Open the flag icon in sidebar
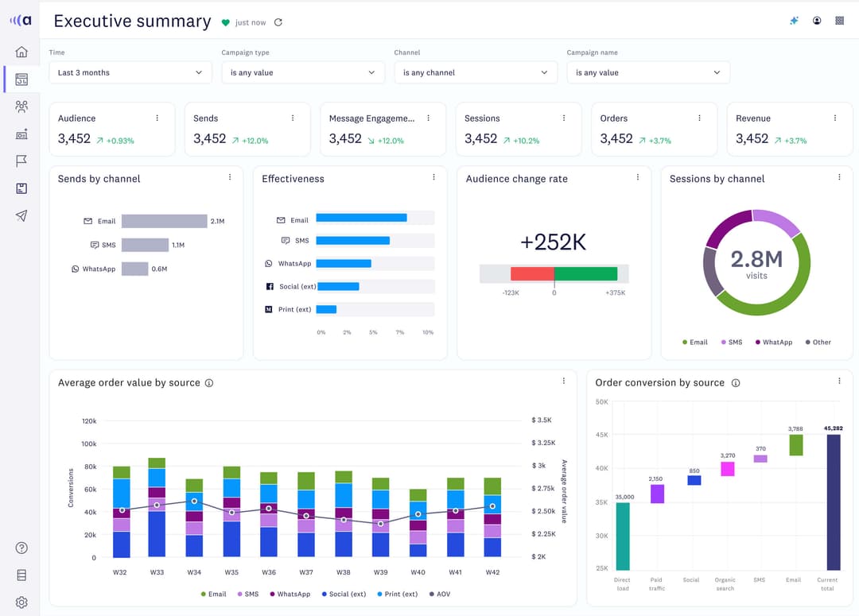Image resolution: width=859 pixels, height=616 pixels. 21,161
